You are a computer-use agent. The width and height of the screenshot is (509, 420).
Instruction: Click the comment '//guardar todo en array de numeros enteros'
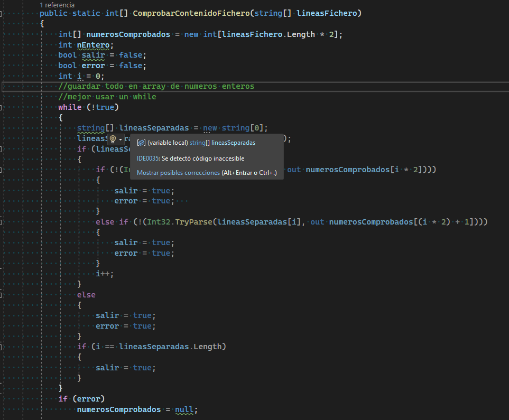[x=156, y=86]
